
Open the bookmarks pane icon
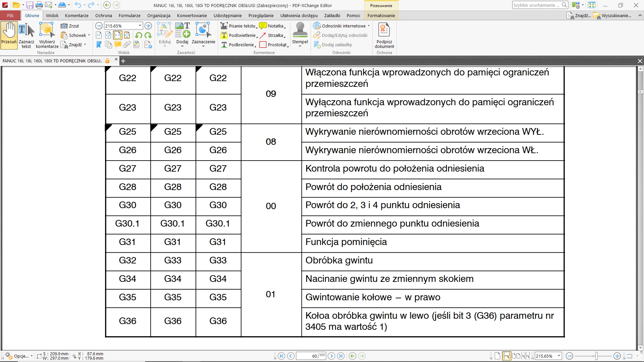click(x=99, y=45)
